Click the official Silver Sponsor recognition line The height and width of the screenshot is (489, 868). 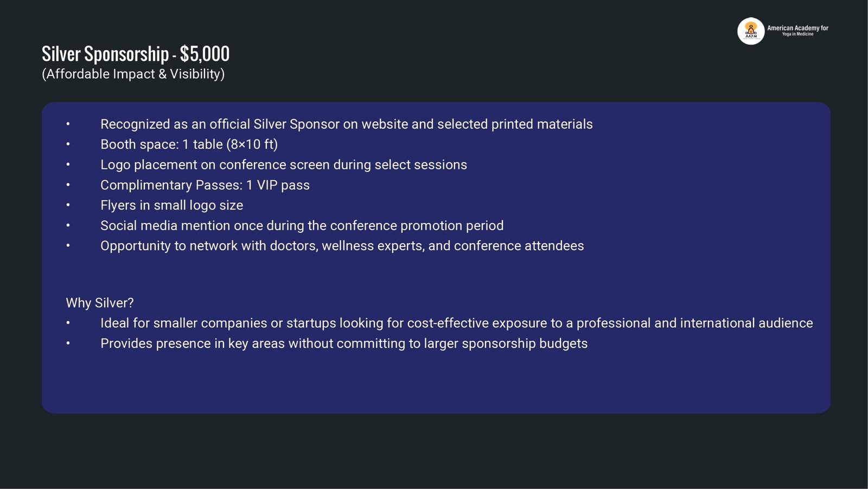pyautogui.click(x=346, y=124)
